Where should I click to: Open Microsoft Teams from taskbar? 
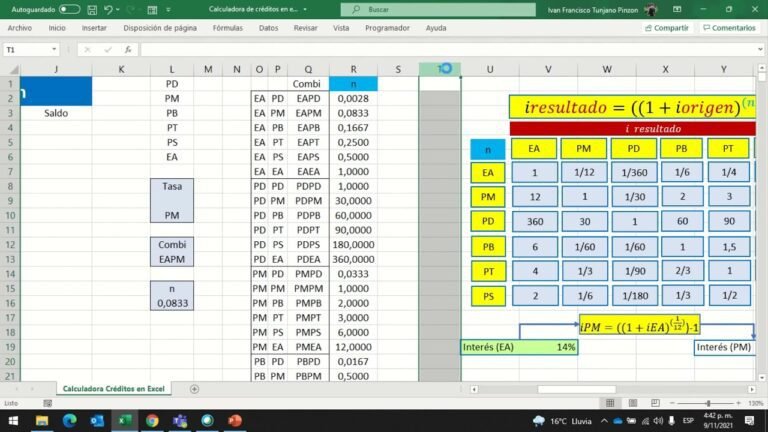(x=180, y=421)
